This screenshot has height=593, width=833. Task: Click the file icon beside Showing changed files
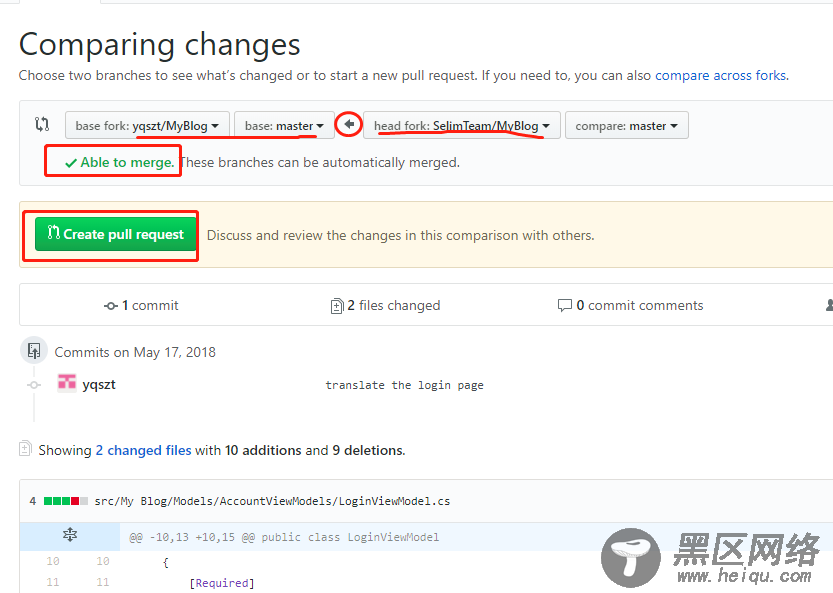25,448
